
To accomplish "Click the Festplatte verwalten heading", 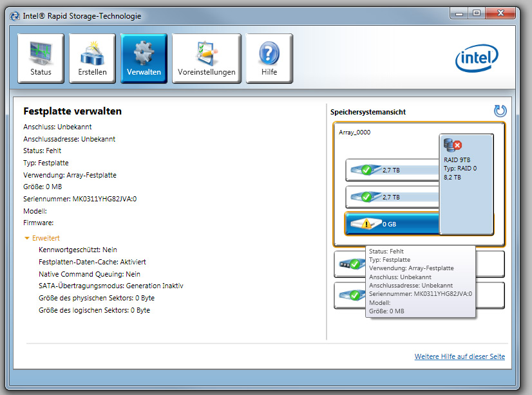I will [72, 111].
